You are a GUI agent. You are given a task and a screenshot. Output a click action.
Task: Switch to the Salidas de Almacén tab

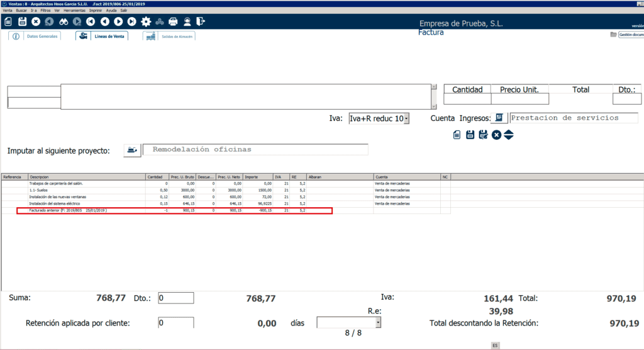[169, 37]
